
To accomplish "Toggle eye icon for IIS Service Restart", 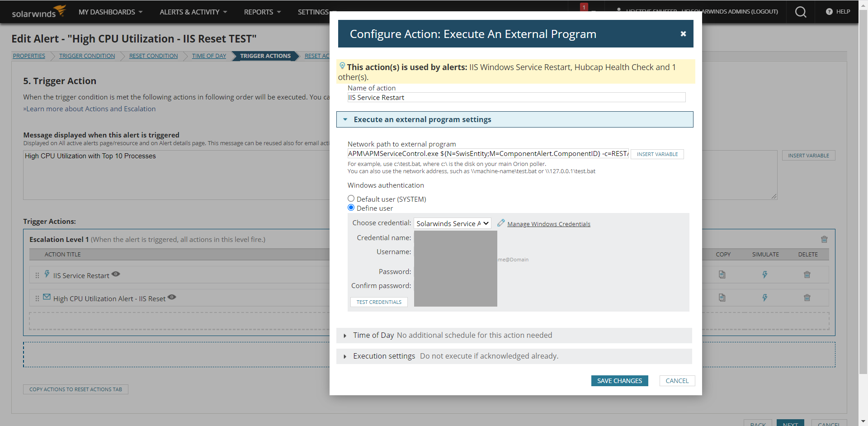I will (x=116, y=274).
